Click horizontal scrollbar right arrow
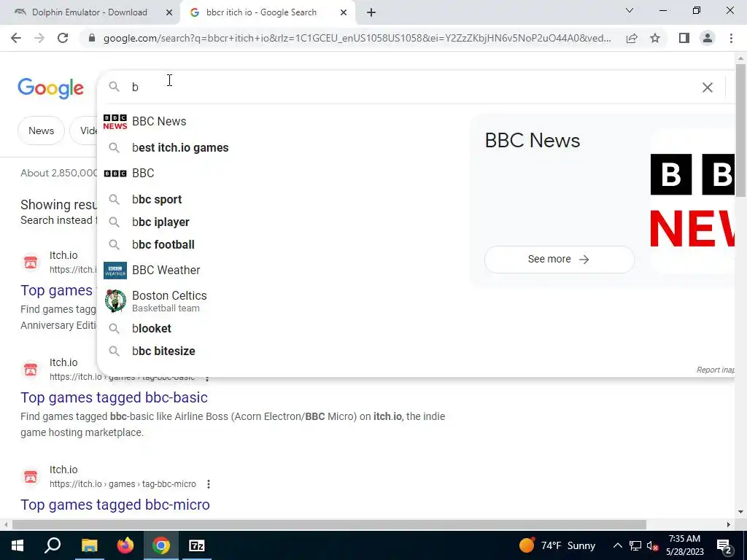 tap(729, 525)
